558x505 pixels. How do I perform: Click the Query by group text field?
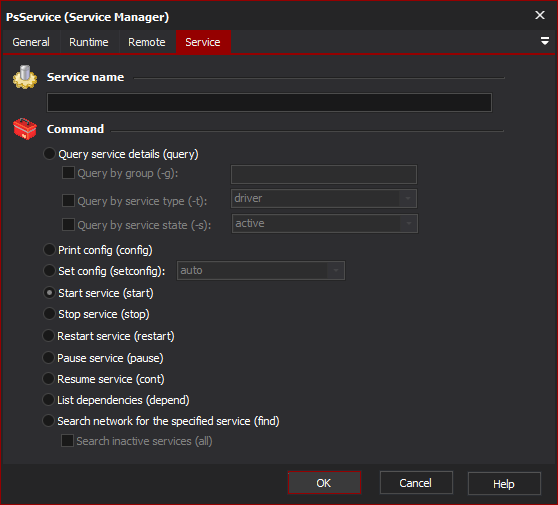(324, 174)
